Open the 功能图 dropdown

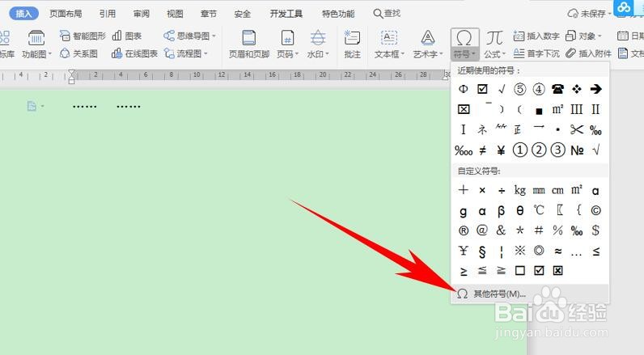(36, 44)
